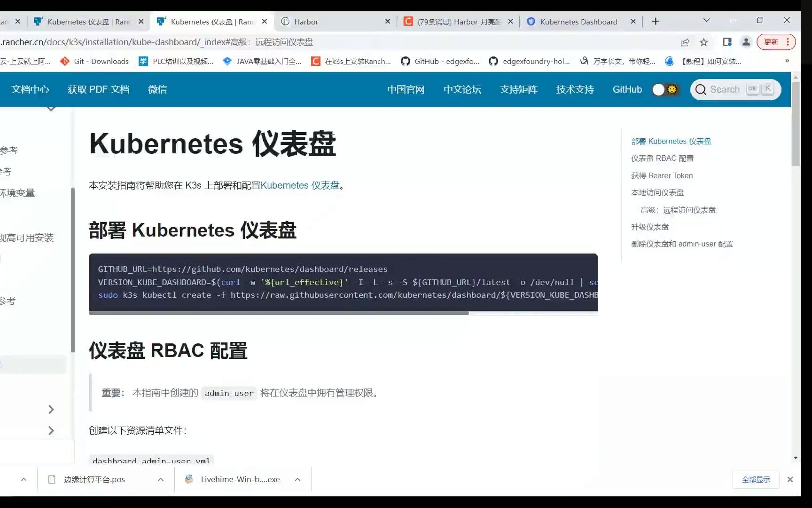Open the Chrome profile avatar
The image size is (812, 508).
[746, 42]
